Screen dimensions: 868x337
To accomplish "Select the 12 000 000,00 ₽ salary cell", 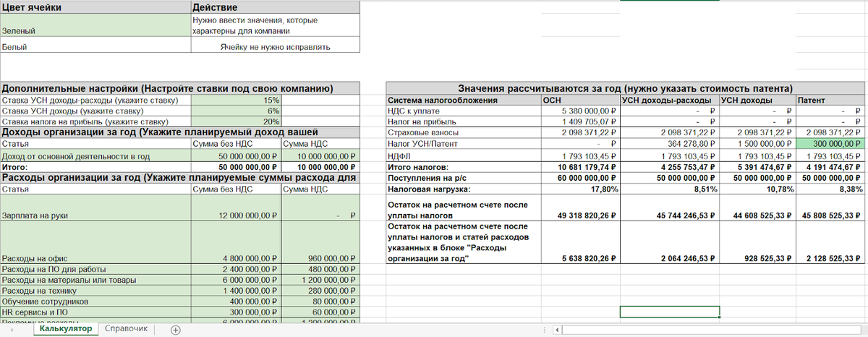I will point(236,205).
